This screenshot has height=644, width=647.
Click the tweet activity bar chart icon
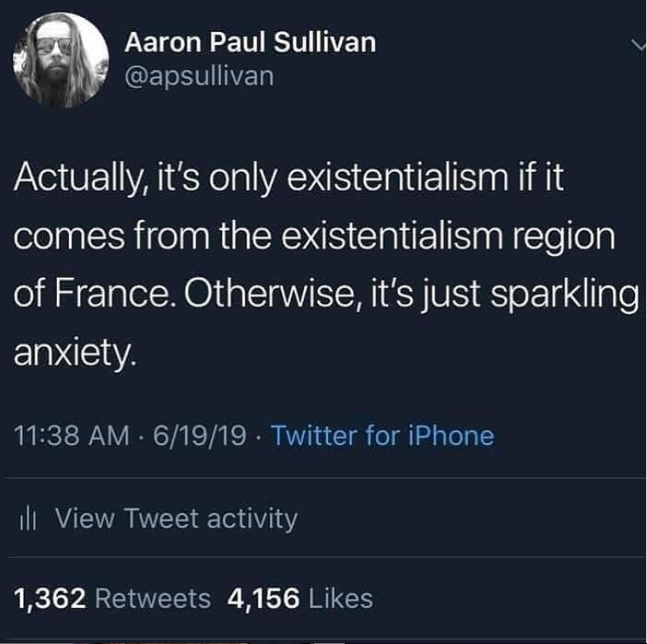point(28,521)
